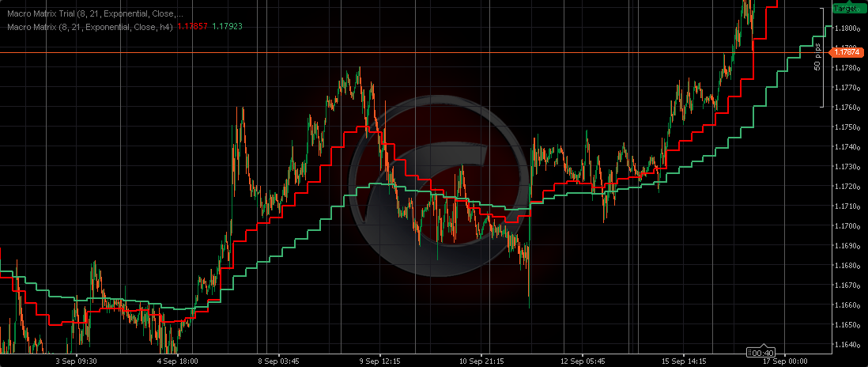The image size is (868, 367).
Task: Click the 1.1700 level on price axis
Action: 846,226
